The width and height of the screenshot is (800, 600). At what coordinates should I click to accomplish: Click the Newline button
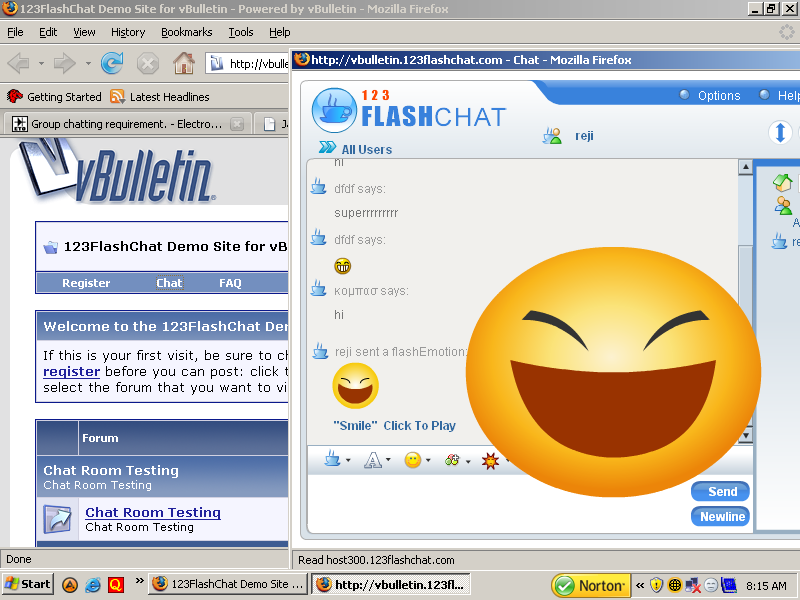click(x=720, y=516)
